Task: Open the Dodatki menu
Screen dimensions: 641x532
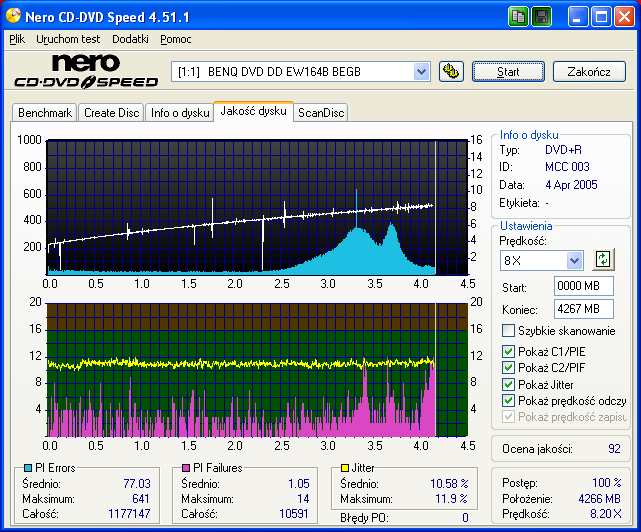Action: pyautogui.click(x=130, y=39)
